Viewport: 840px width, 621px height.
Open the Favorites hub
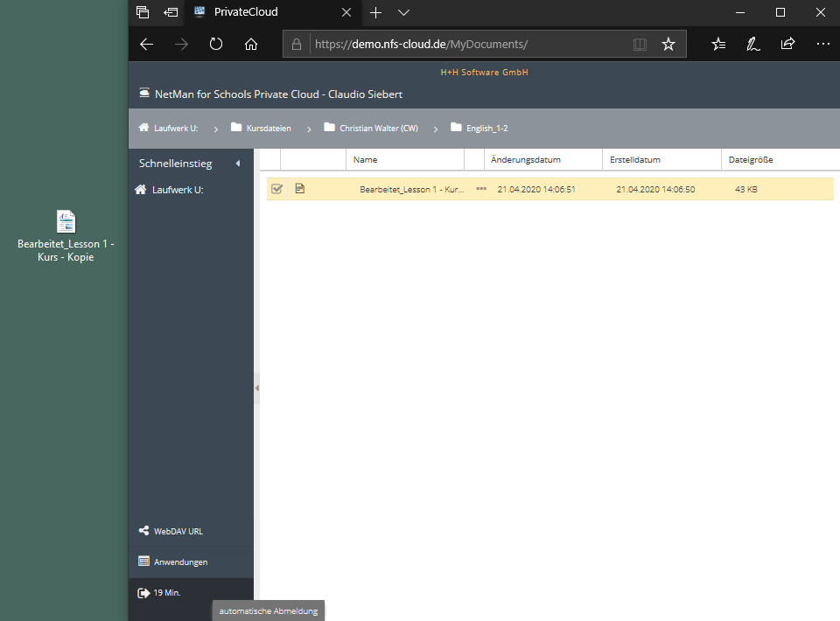pos(718,44)
